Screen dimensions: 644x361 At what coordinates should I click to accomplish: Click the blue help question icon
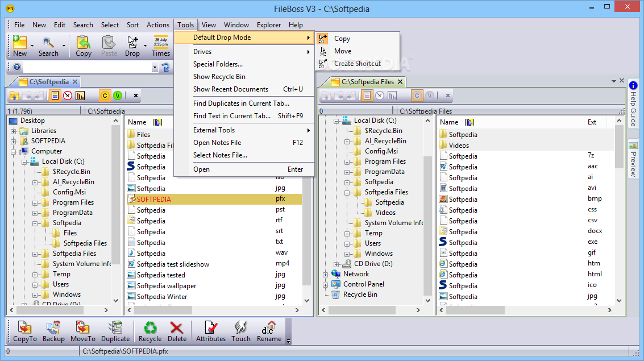tap(17, 67)
